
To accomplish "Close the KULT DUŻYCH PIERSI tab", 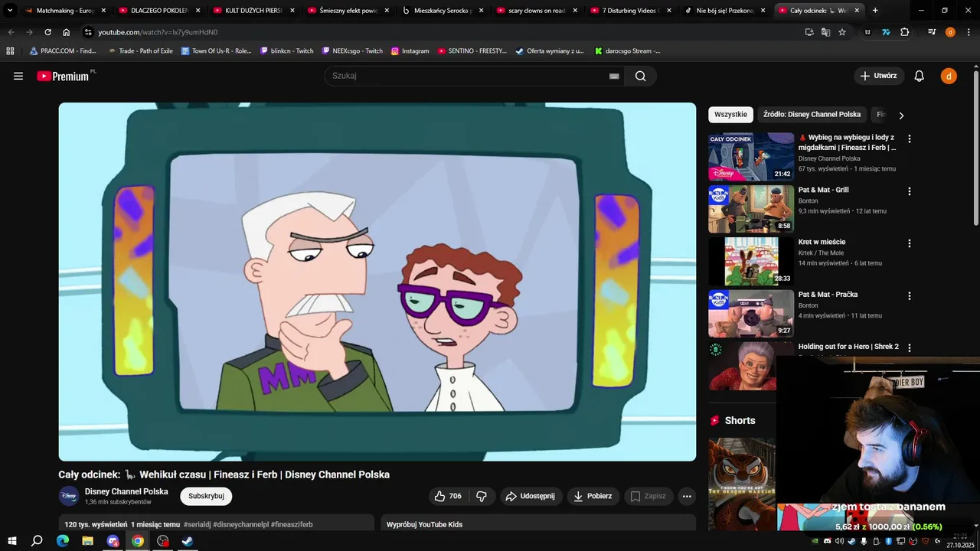I will coord(292,11).
